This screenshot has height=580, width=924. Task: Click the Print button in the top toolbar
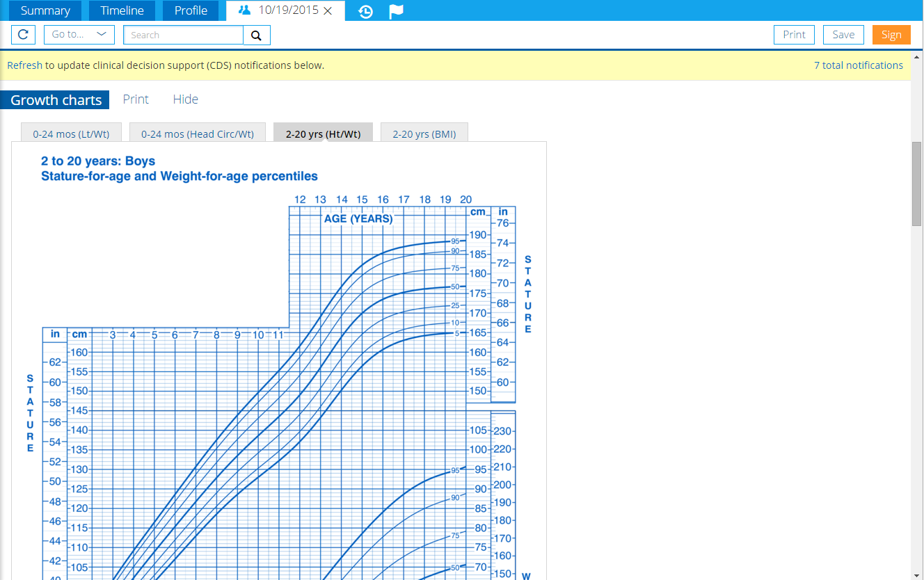click(x=794, y=35)
